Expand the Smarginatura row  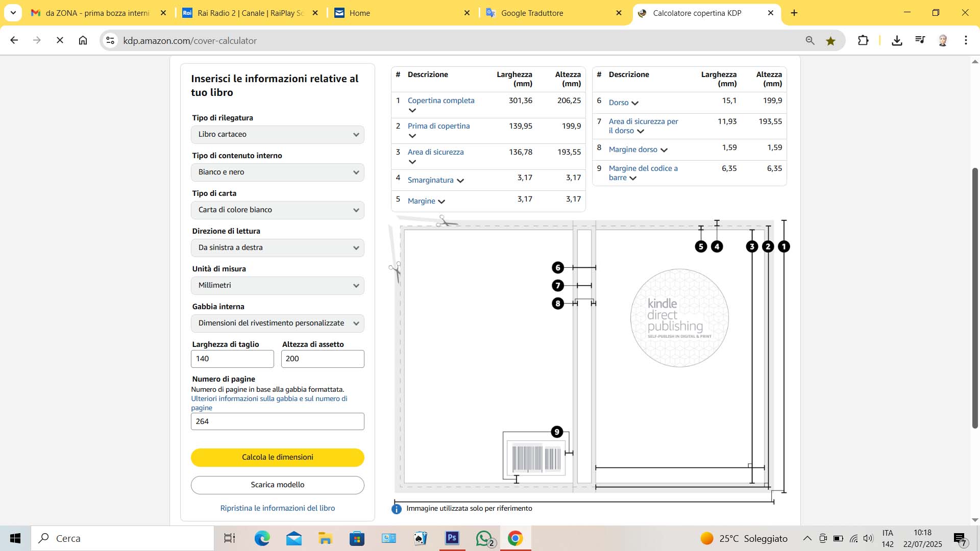460,181
